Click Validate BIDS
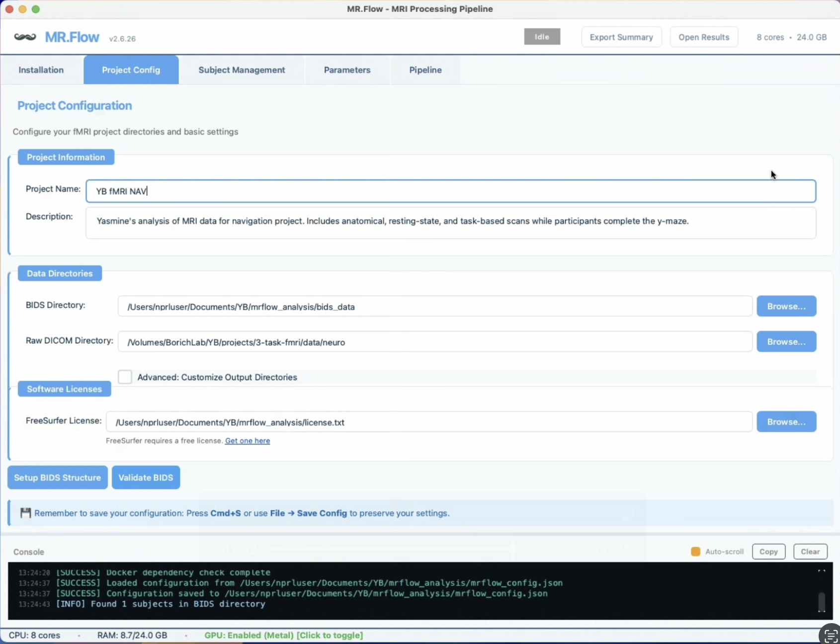Viewport: 840px width, 644px height. (145, 477)
